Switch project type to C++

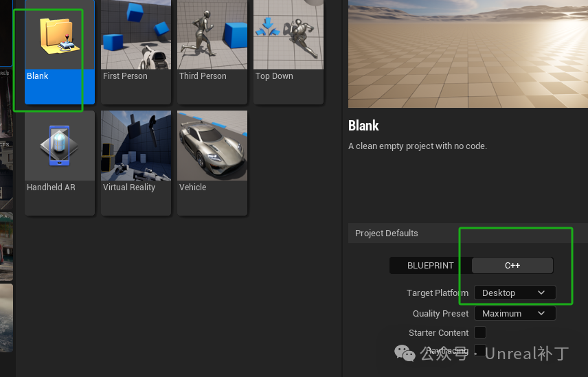tap(512, 265)
